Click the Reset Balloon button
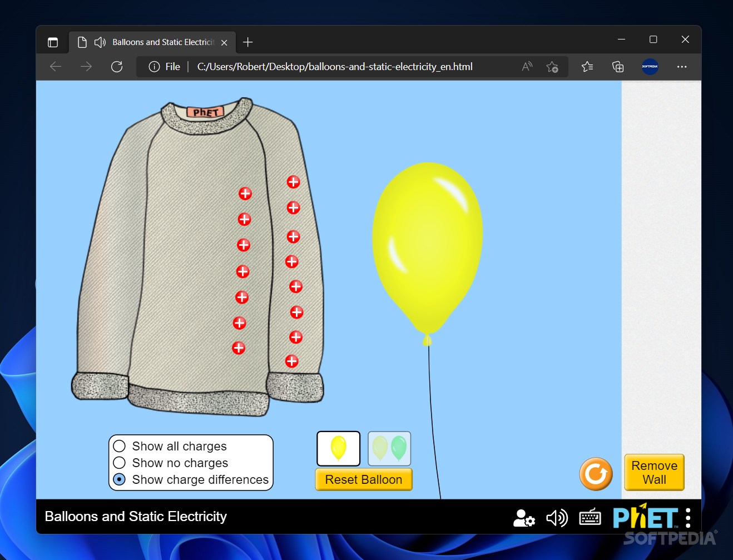The height and width of the screenshot is (560, 733). tap(364, 479)
